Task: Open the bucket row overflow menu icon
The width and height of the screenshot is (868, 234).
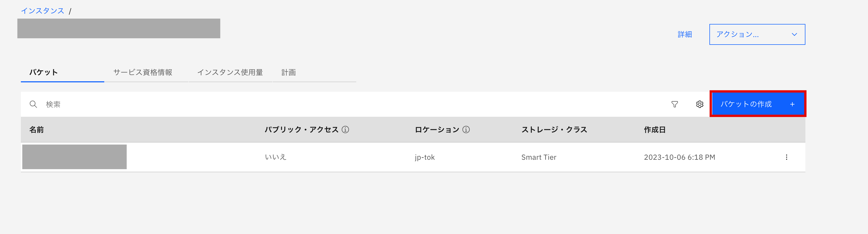Action: (x=787, y=157)
